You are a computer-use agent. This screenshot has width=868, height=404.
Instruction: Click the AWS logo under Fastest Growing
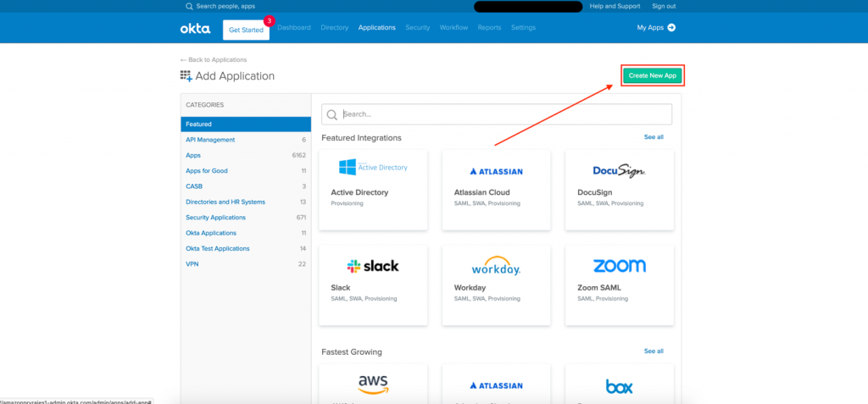pos(373,385)
